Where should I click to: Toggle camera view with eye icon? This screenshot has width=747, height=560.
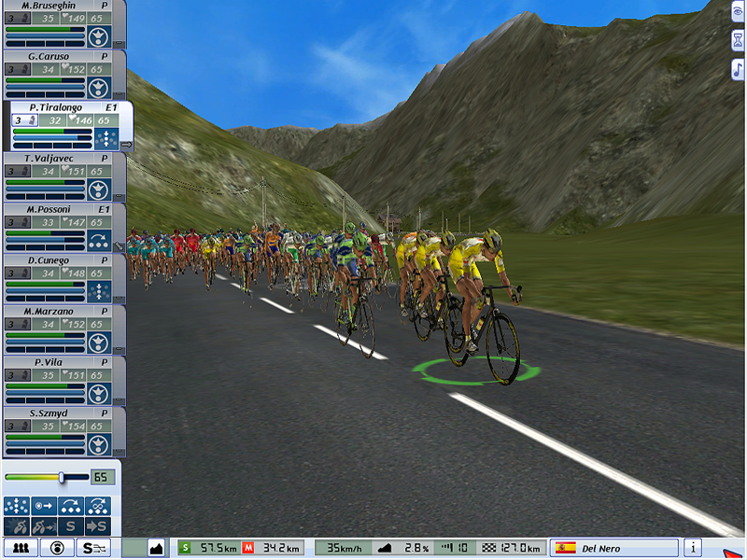click(x=738, y=12)
